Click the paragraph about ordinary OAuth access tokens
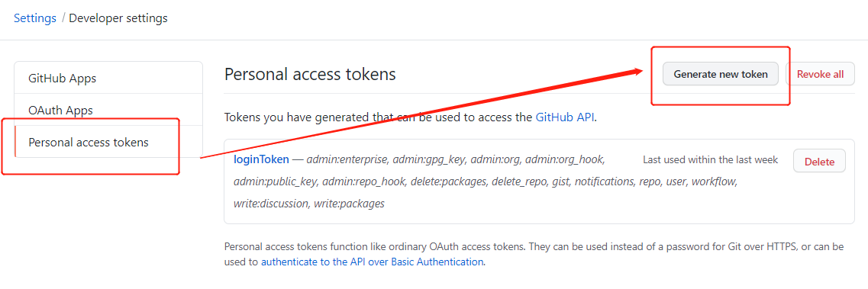Screen dimensions: 868x289 click(x=534, y=254)
